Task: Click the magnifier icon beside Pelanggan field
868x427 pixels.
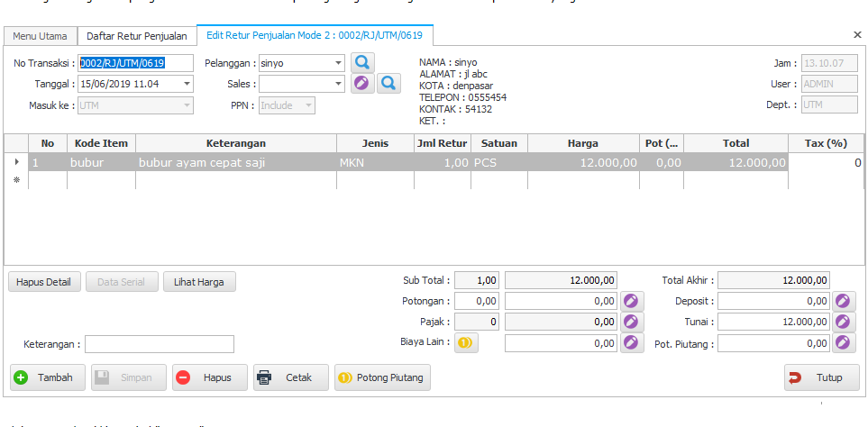Action: tap(361, 63)
